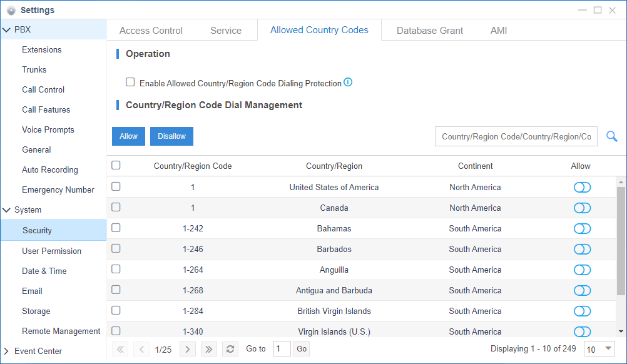Go to the previous page arrow

point(142,349)
